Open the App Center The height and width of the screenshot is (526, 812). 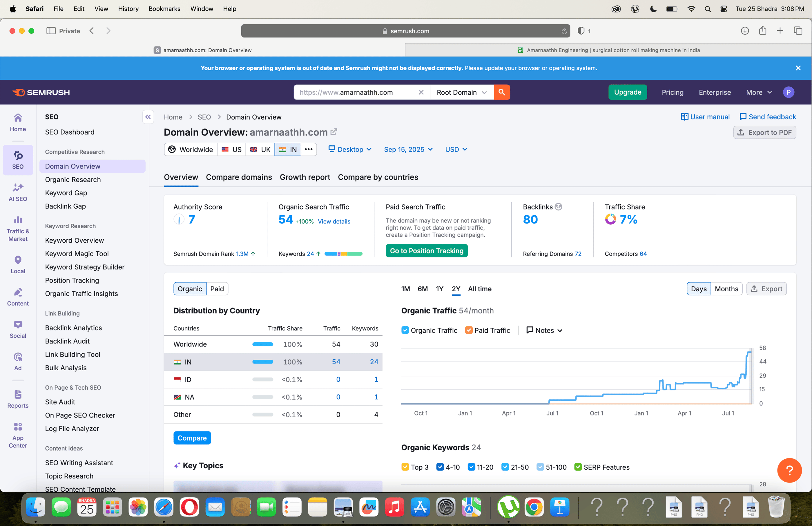(18, 433)
